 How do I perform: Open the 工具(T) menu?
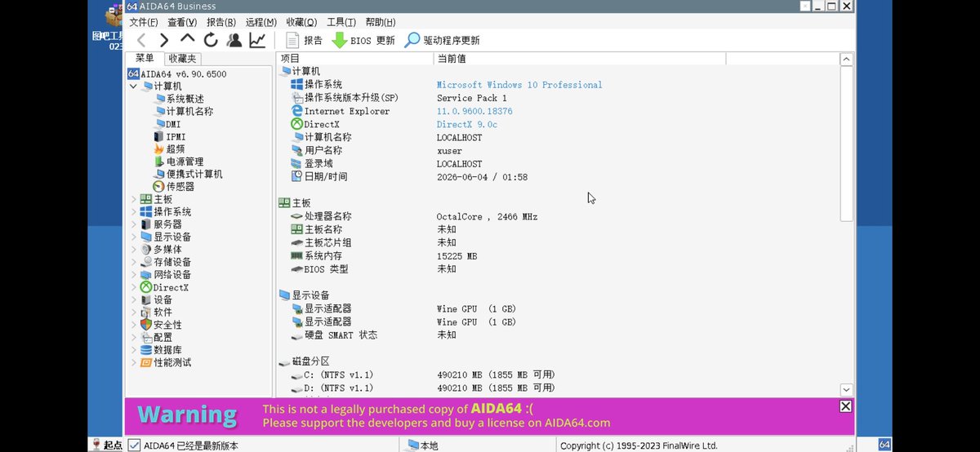[341, 22]
